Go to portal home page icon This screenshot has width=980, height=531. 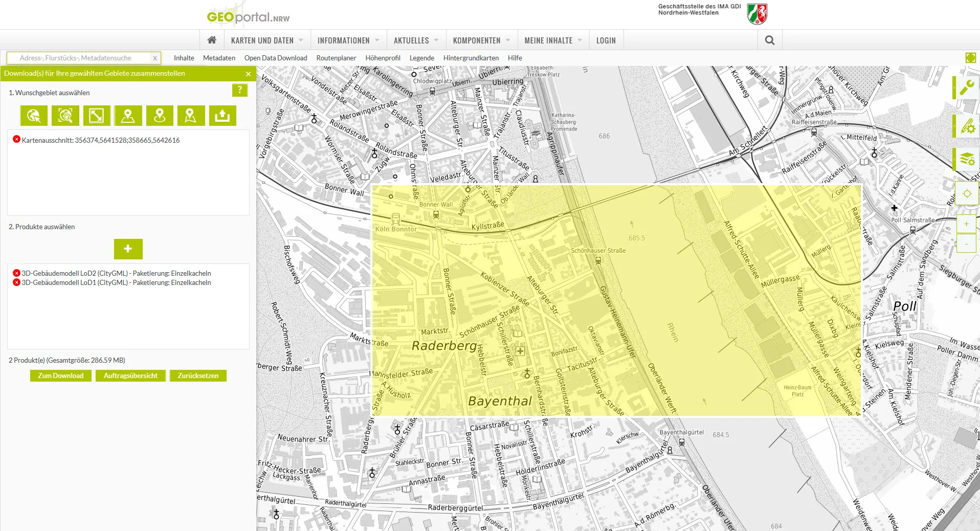point(212,40)
